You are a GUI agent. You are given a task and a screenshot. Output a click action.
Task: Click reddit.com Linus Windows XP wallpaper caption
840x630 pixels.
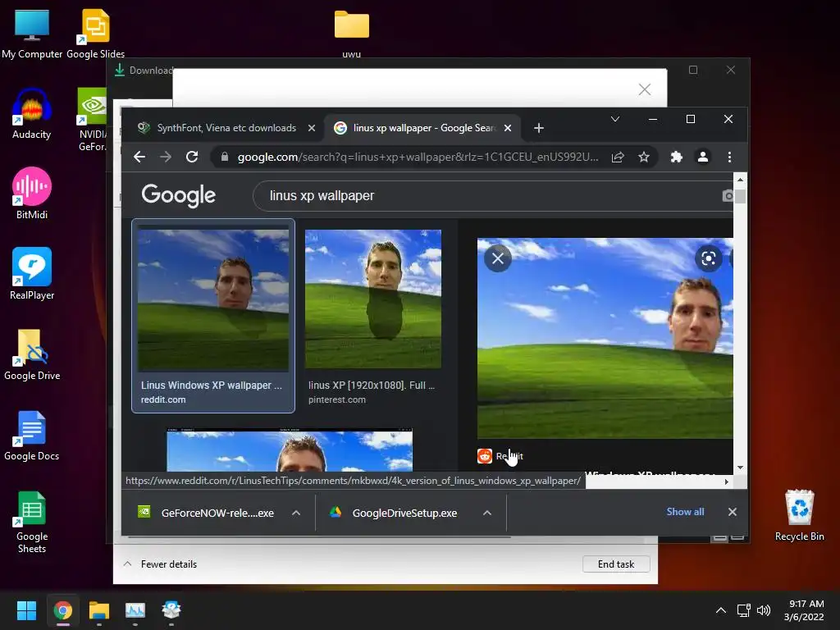pyautogui.click(x=211, y=392)
